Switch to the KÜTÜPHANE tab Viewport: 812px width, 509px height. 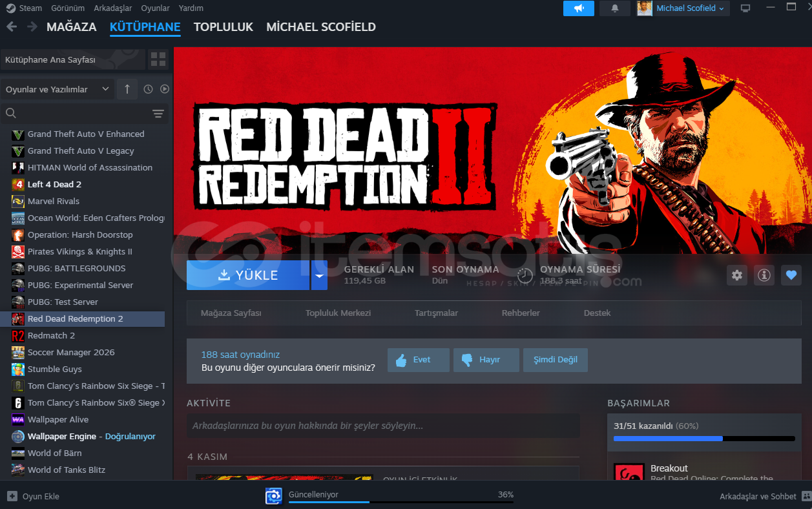(145, 27)
